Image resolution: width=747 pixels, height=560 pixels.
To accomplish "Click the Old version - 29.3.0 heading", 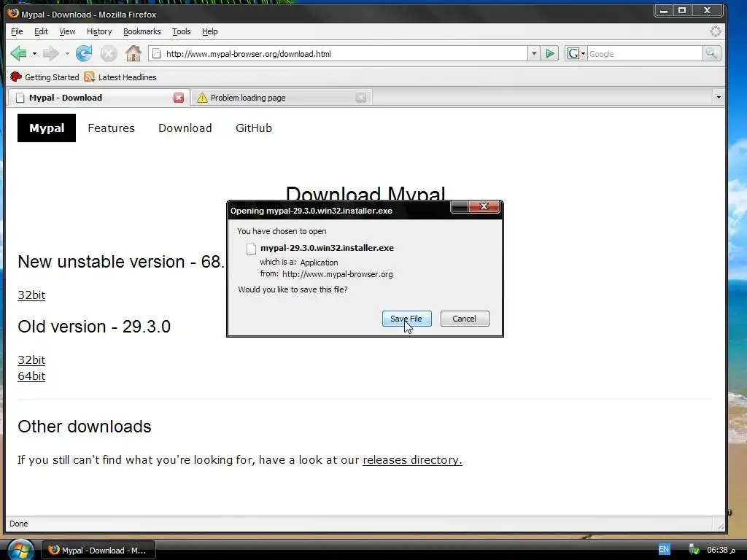I will (x=94, y=327).
